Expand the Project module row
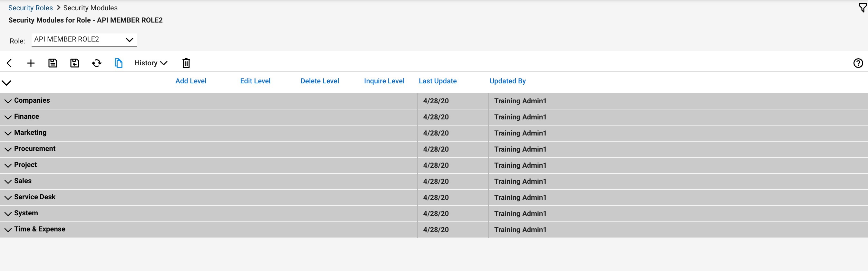Viewport: 868px width, 271px height. click(8, 165)
